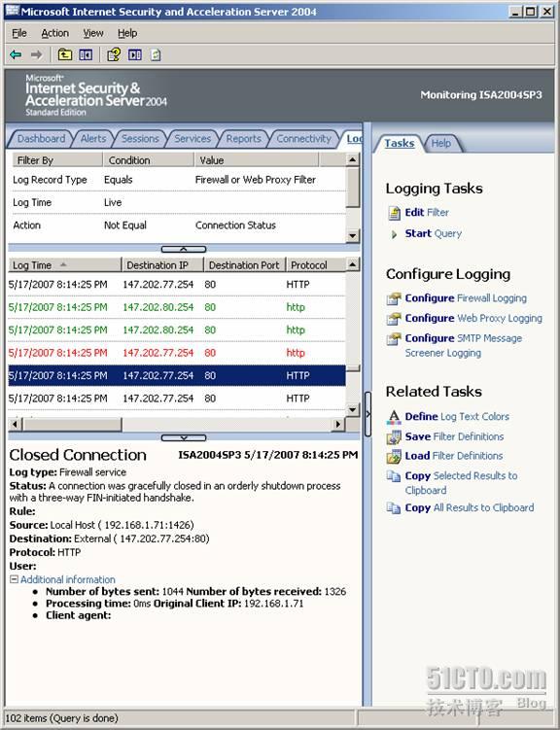Open Edit Filter link
This screenshot has height=730, width=560.
[427, 213]
